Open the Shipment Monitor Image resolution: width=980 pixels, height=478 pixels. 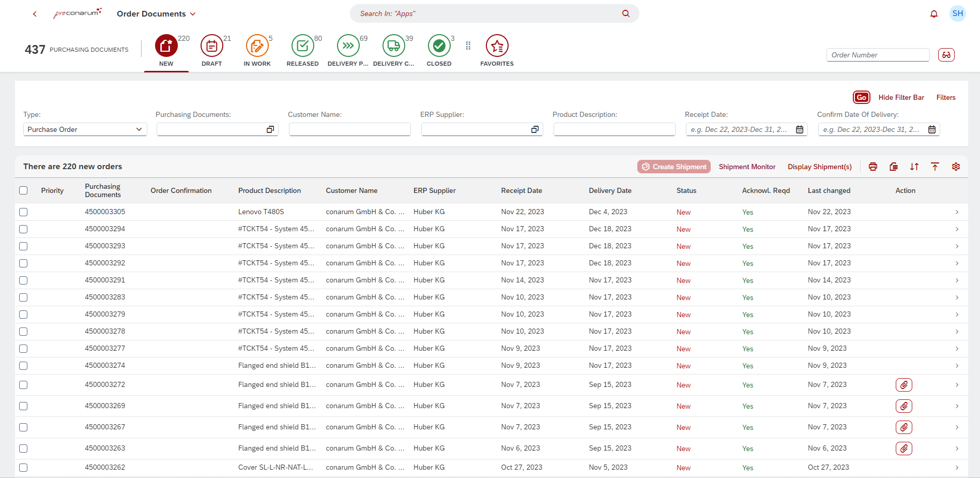(x=747, y=167)
